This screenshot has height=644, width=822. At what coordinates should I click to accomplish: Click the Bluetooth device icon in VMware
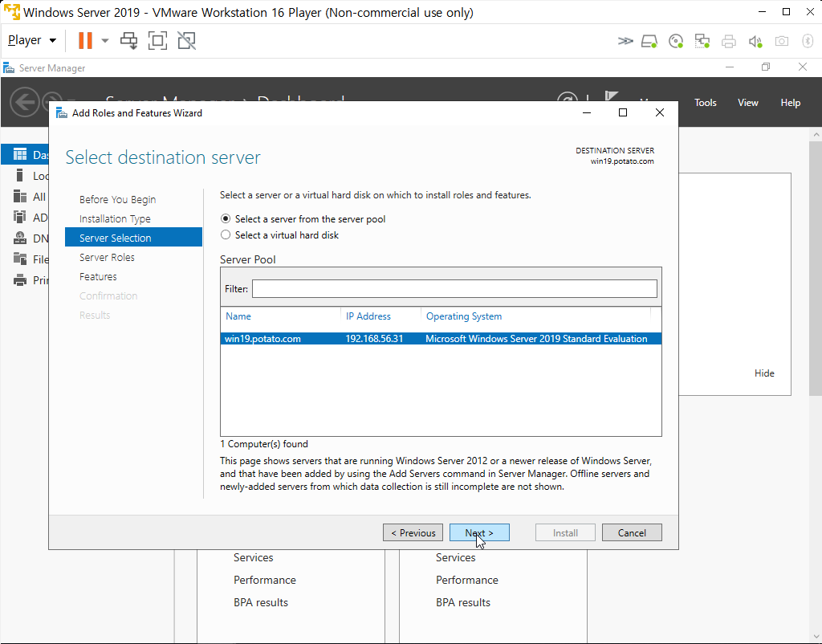(808, 41)
